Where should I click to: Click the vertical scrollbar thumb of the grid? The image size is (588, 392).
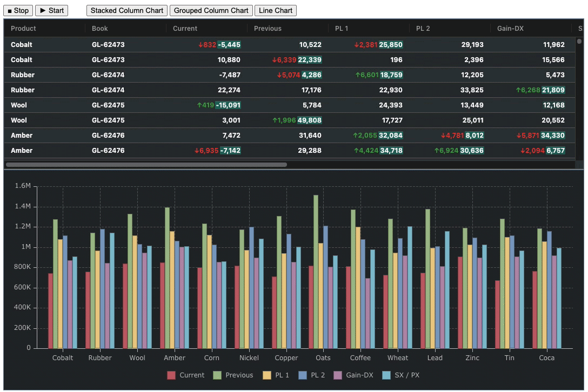pyautogui.click(x=579, y=41)
